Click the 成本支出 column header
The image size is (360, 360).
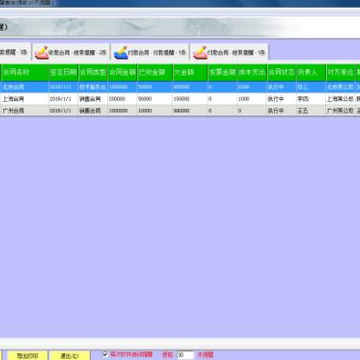coord(252,72)
